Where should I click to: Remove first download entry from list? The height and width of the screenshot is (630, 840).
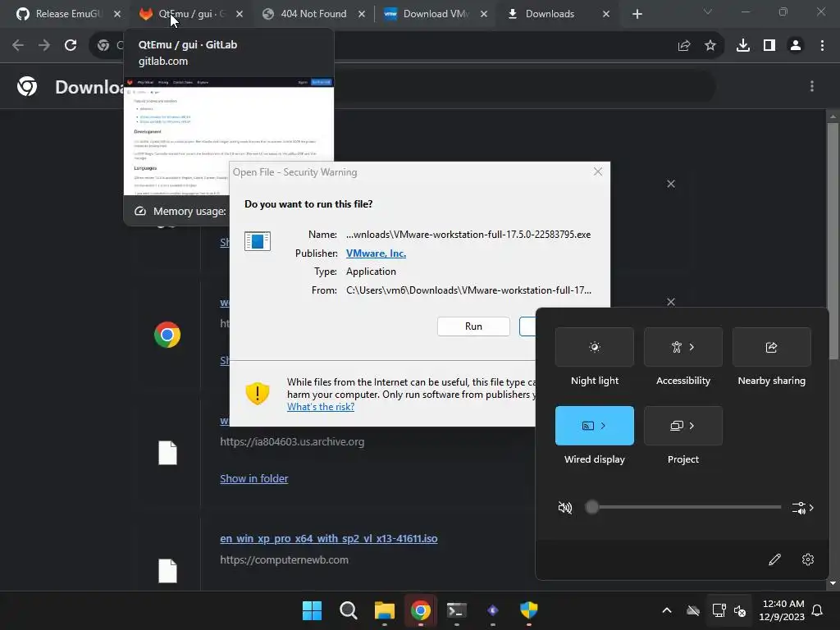671,184
